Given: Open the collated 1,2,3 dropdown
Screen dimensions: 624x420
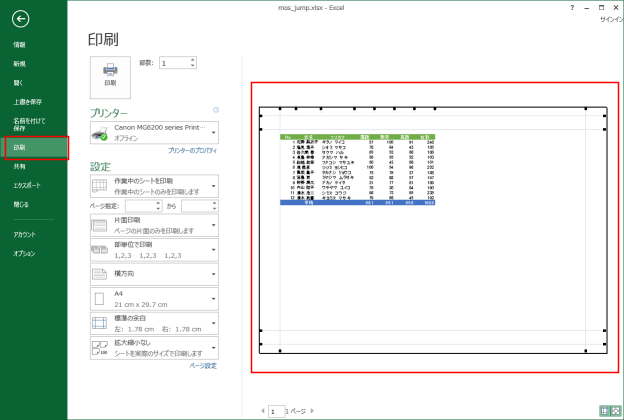Looking at the screenshot, I should tap(154, 250).
